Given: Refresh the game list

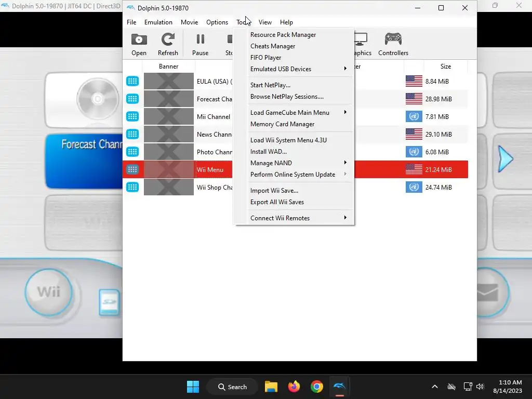Looking at the screenshot, I should (168, 45).
